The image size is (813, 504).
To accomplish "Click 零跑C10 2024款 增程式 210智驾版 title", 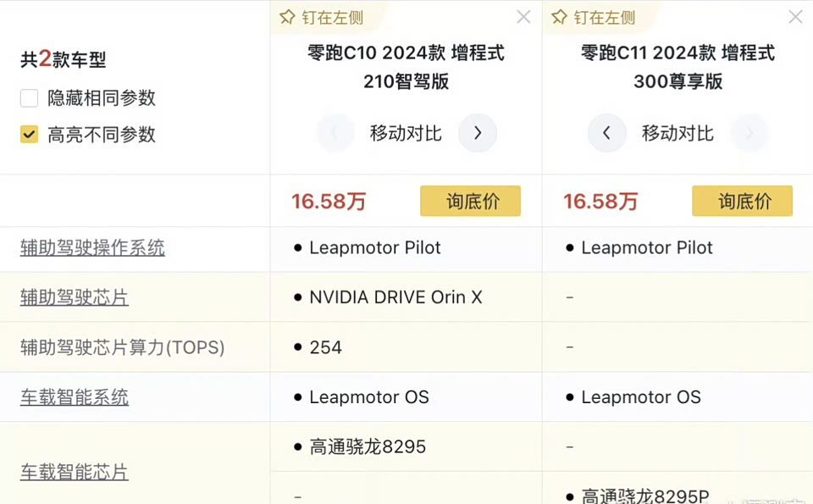I will click(406, 67).
